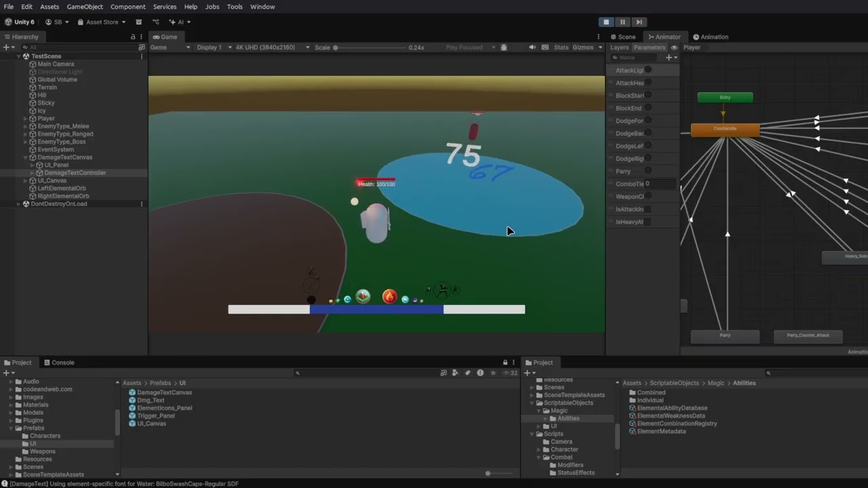Open the File menu
The width and height of the screenshot is (868, 488).
pyautogui.click(x=9, y=7)
